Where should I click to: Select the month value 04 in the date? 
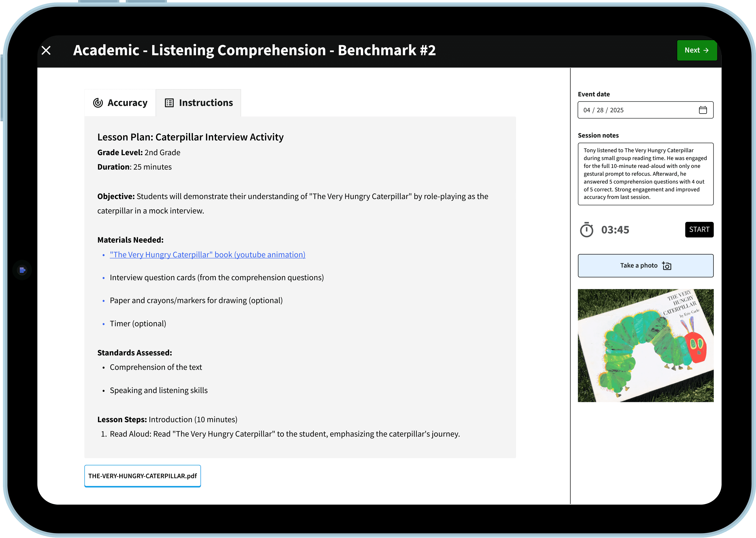click(587, 110)
